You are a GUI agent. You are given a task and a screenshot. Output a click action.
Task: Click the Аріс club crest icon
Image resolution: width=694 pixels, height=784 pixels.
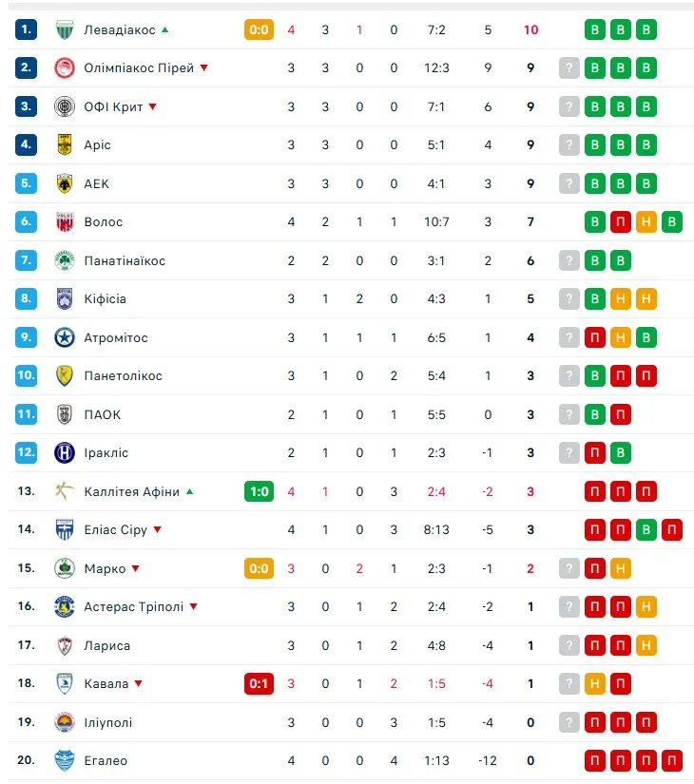pos(65,145)
